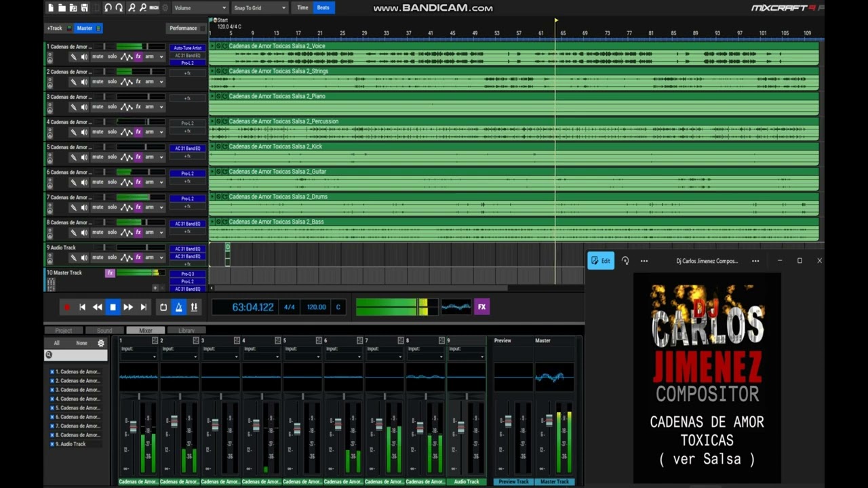
Task: Open the MIDI settings icon
Action: tap(154, 8)
